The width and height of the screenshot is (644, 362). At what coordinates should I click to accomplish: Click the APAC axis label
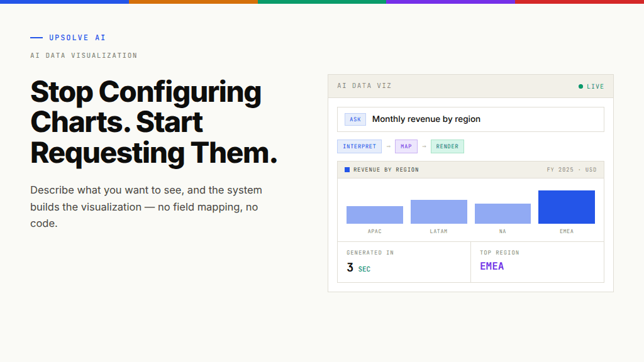pyautogui.click(x=375, y=231)
